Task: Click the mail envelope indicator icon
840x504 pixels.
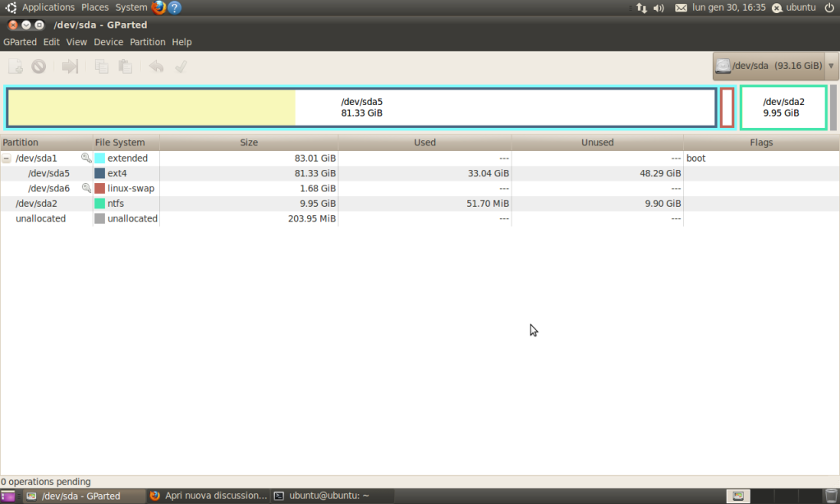Action: coord(681,8)
